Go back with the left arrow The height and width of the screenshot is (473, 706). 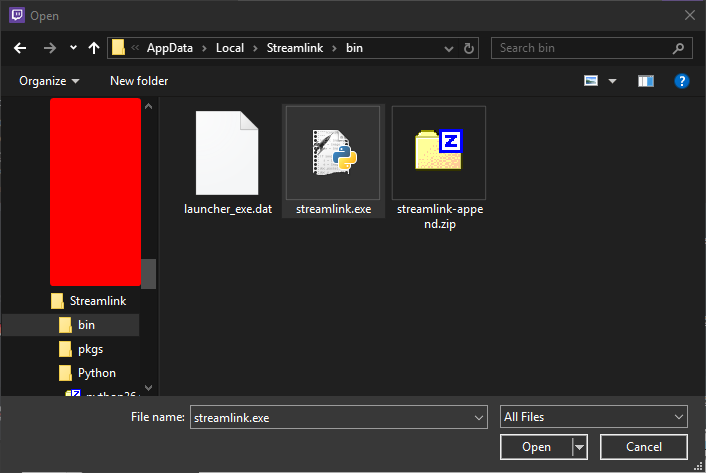pyautogui.click(x=20, y=48)
